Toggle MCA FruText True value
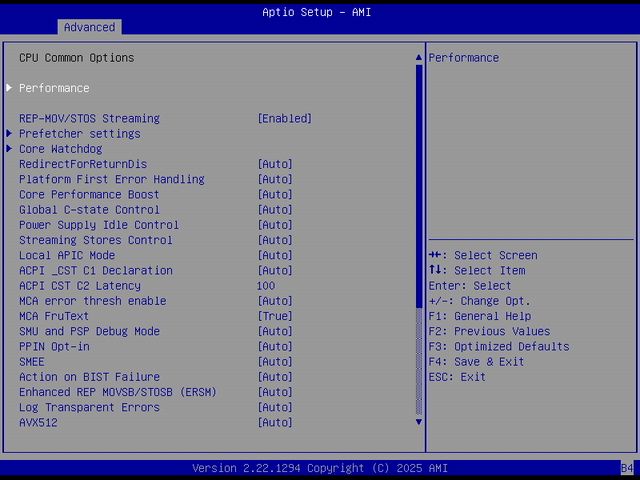Viewport: 640px width, 480px height. coord(275,316)
